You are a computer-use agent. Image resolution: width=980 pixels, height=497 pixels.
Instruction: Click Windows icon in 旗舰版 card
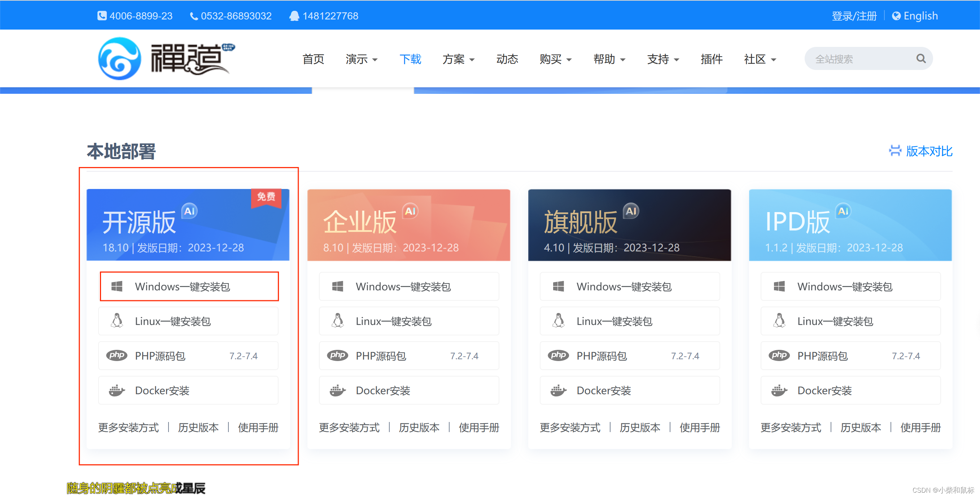558,286
